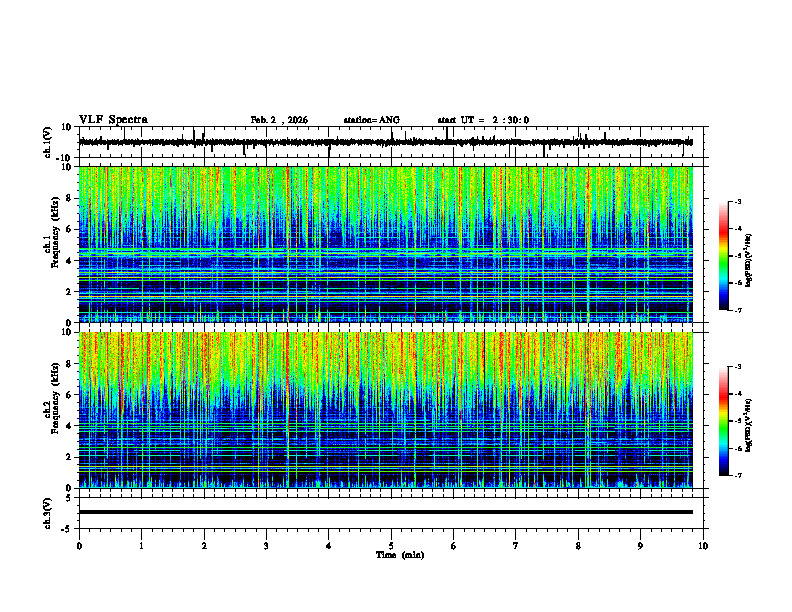Click the time axis tick label "5"
The height and width of the screenshot is (612, 792).
(391, 546)
